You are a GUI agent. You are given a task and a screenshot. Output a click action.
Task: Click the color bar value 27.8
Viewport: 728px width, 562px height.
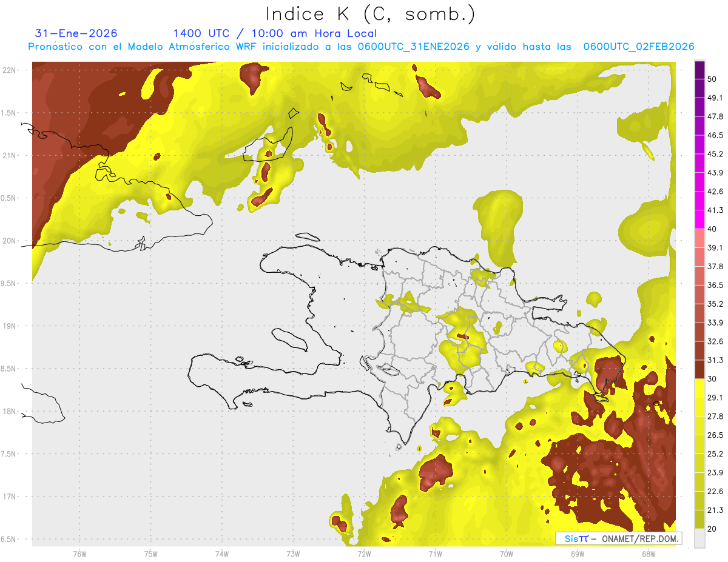click(x=715, y=416)
